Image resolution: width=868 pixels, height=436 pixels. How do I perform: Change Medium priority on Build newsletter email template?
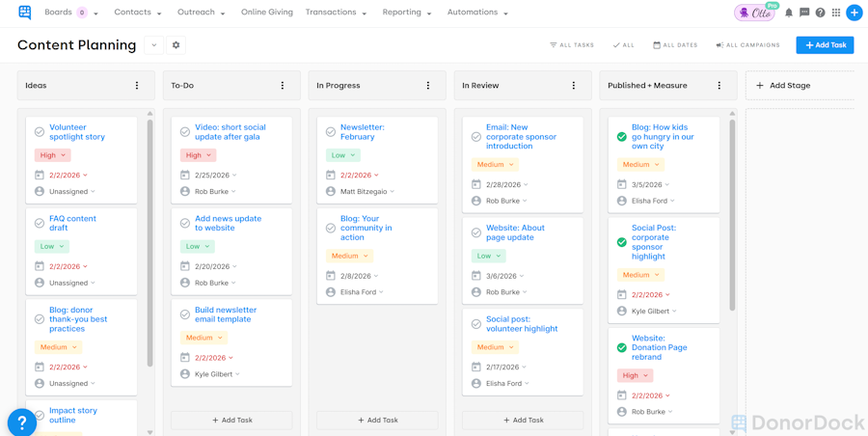[x=203, y=338]
